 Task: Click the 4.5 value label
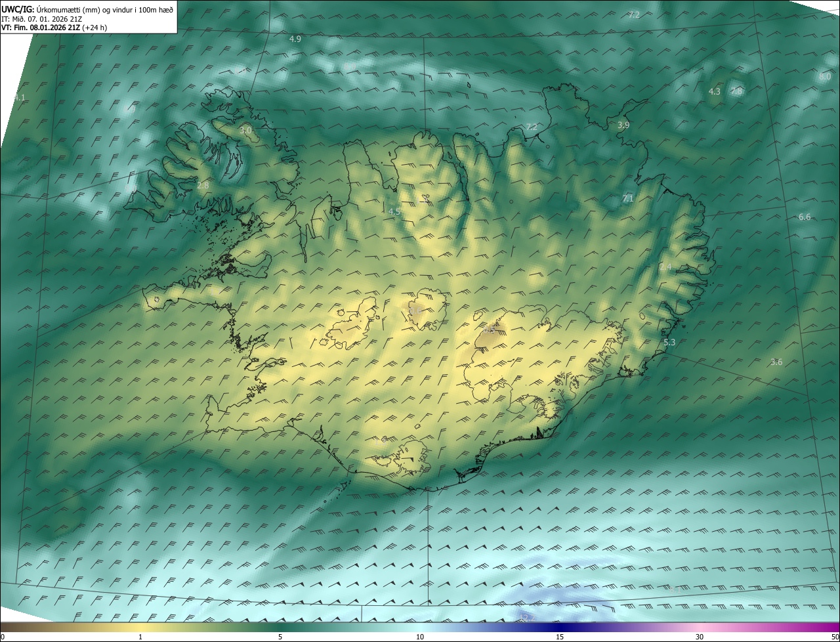pyautogui.click(x=394, y=212)
